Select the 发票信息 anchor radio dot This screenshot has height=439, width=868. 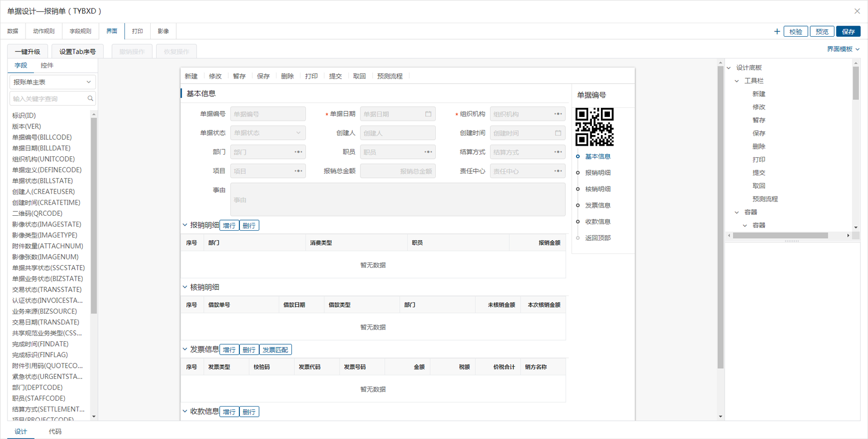578,205
